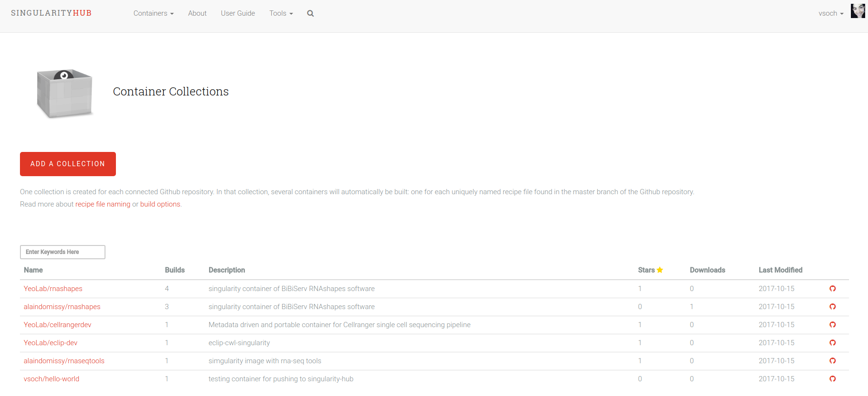The height and width of the screenshot is (396, 868).
Task: Open GitHub icon for YeoLab/rnashapes row
Action: (832, 289)
